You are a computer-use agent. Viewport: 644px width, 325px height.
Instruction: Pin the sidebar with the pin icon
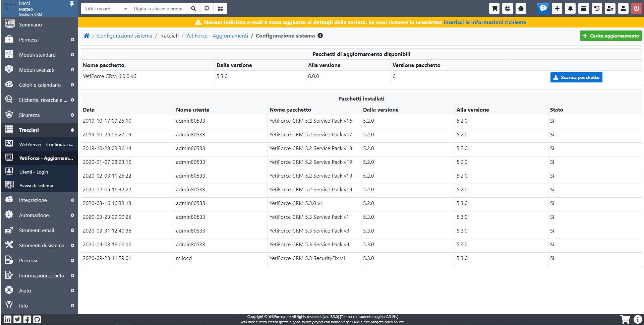[x=71, y=4]
